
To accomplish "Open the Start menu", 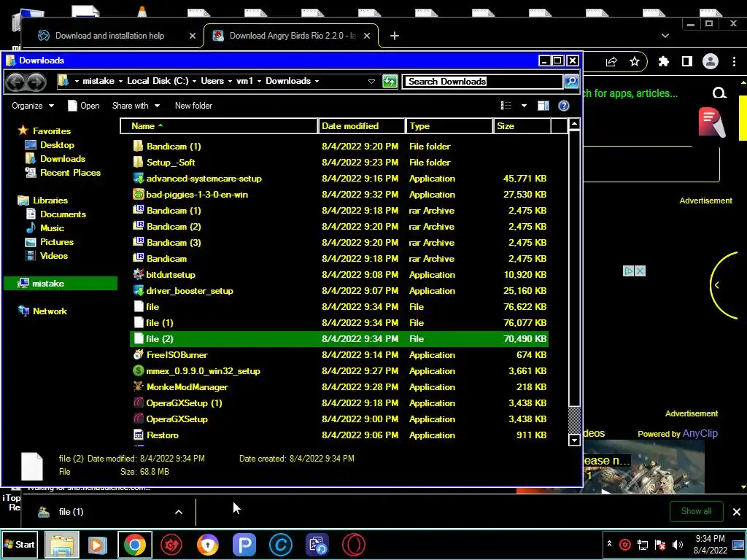I will pos(20,544).
